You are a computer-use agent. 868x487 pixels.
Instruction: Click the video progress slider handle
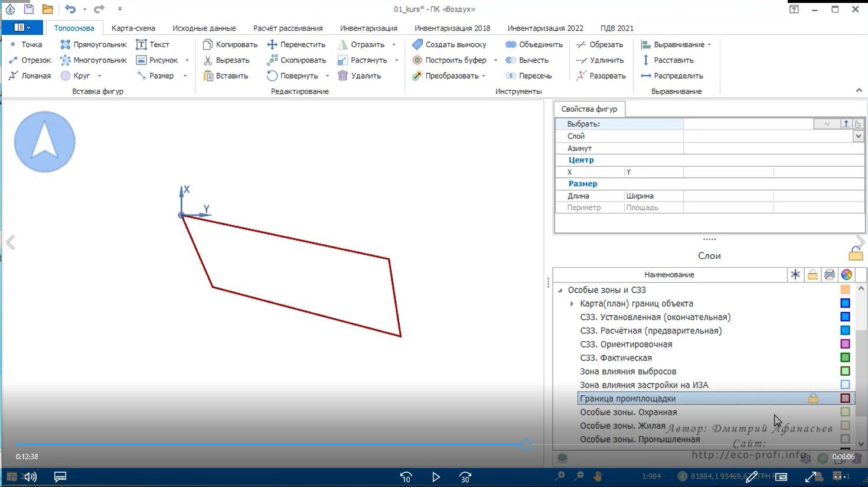click(526, 444)
